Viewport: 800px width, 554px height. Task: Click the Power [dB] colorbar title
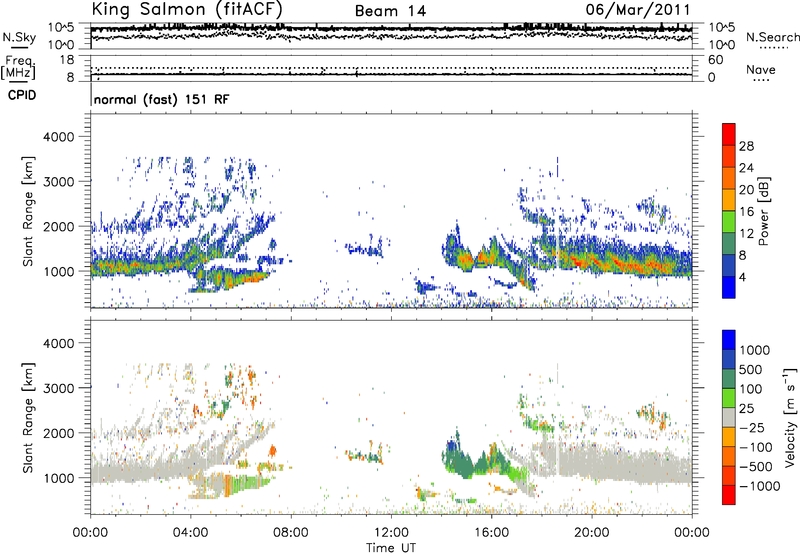[763, 211]
